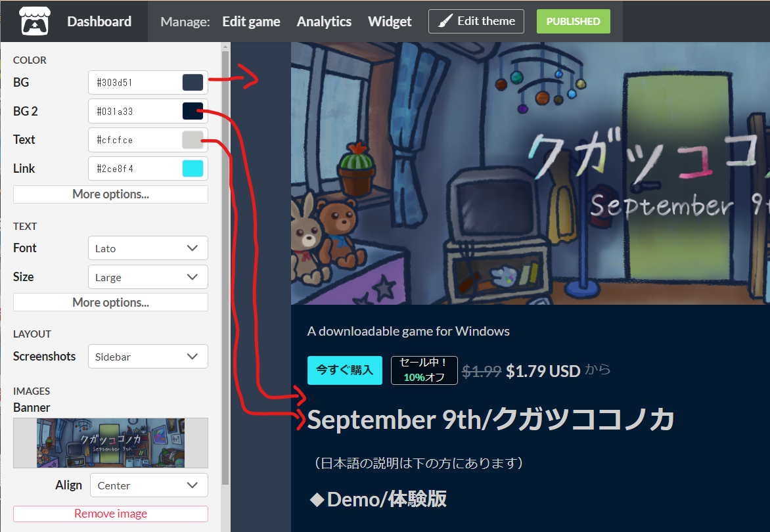The height and width of the screenshot is (532, 770).
Task: Edit the BG 2 hex value field
Action: pos(135,112)
